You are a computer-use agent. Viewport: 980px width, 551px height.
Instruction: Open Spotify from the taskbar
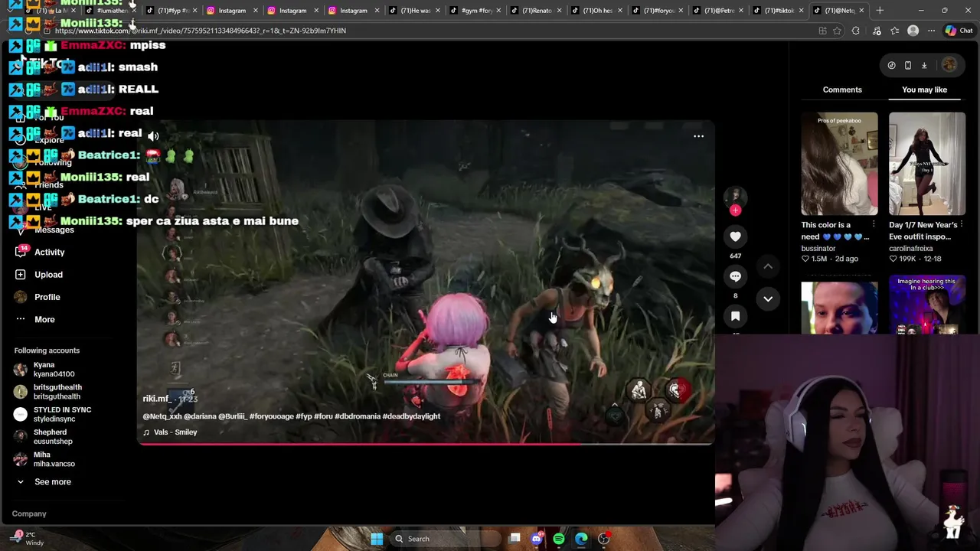(559, 539)
